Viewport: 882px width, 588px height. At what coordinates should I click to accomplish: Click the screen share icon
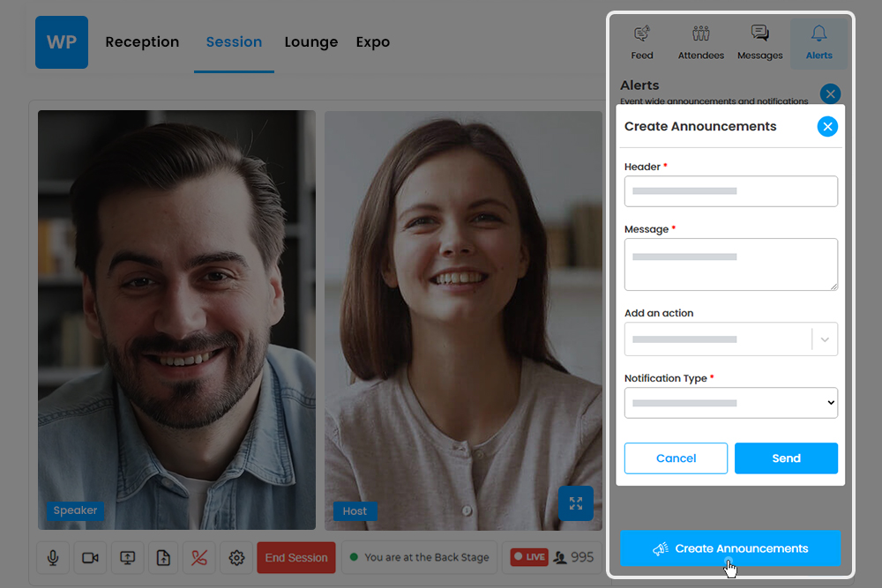[127, 557]
